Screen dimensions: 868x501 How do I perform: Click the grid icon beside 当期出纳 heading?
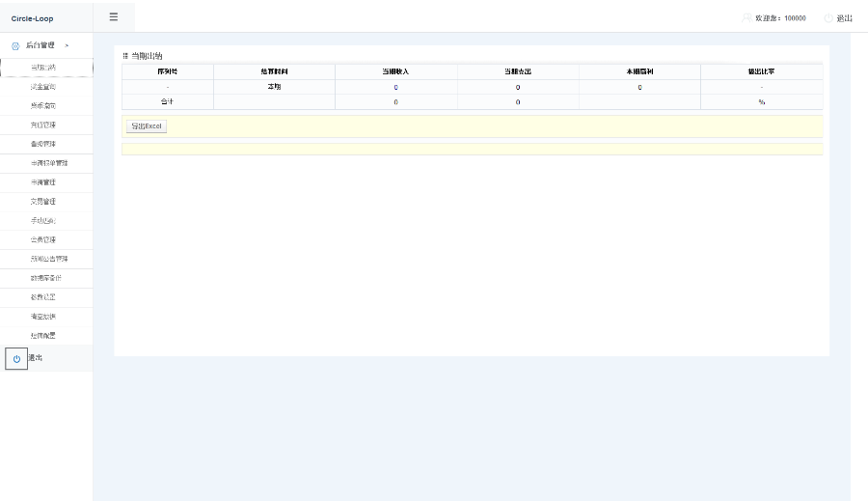tap(125, 56)
